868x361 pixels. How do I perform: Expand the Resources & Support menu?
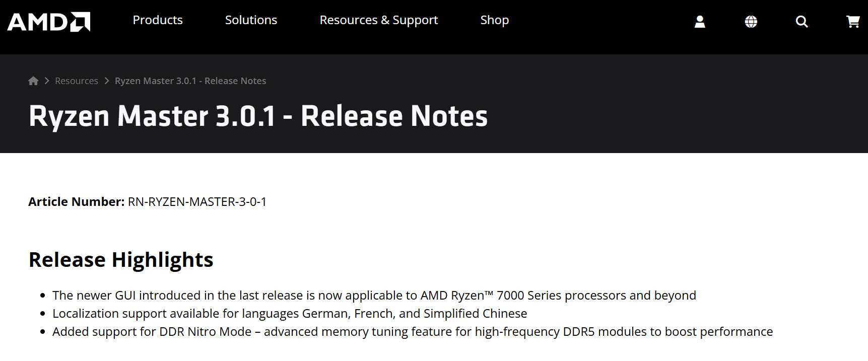pos(379,20)
